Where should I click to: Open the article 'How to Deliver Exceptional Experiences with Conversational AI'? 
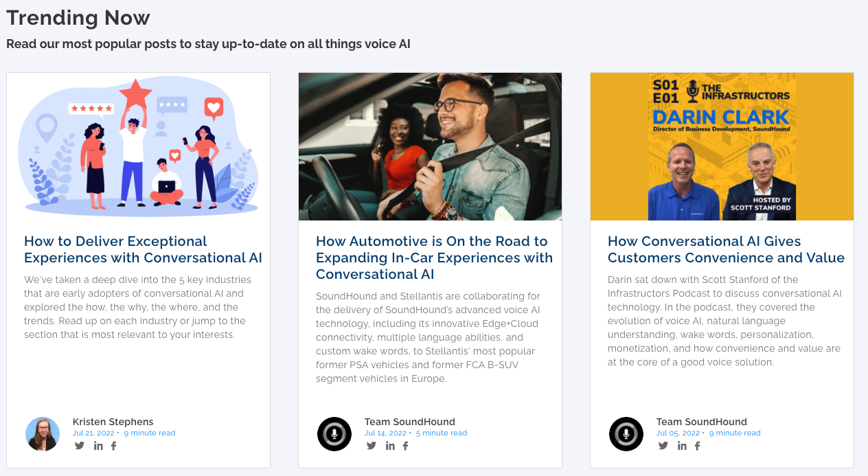point(142,249)
